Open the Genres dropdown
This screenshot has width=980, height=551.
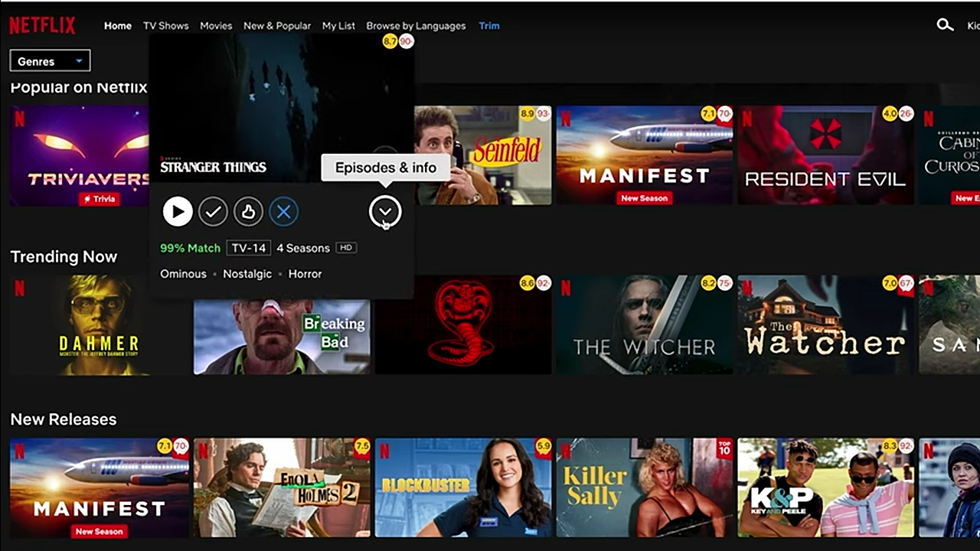coord(49,60)
